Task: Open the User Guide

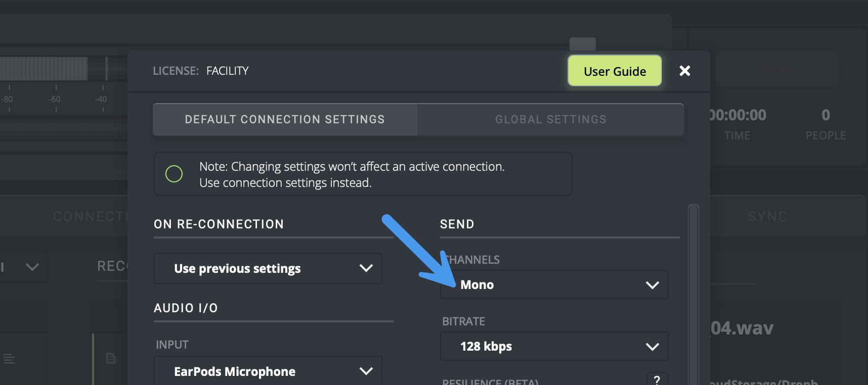Action: [615, 71]
